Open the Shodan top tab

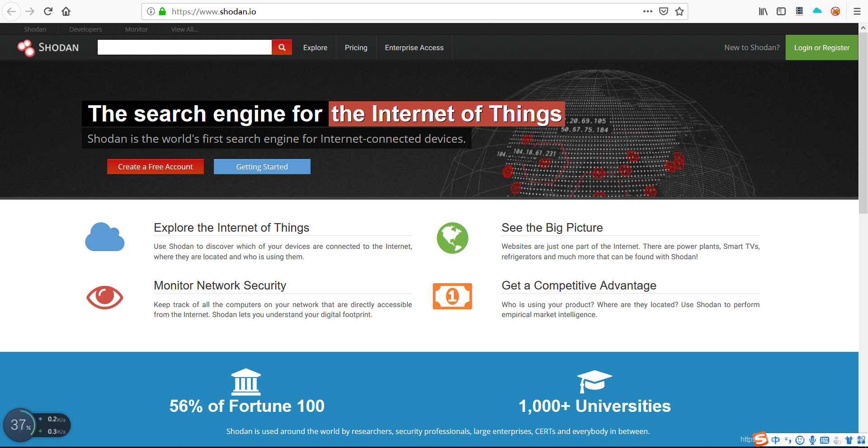pyautogui.click(x=35, y=29)
